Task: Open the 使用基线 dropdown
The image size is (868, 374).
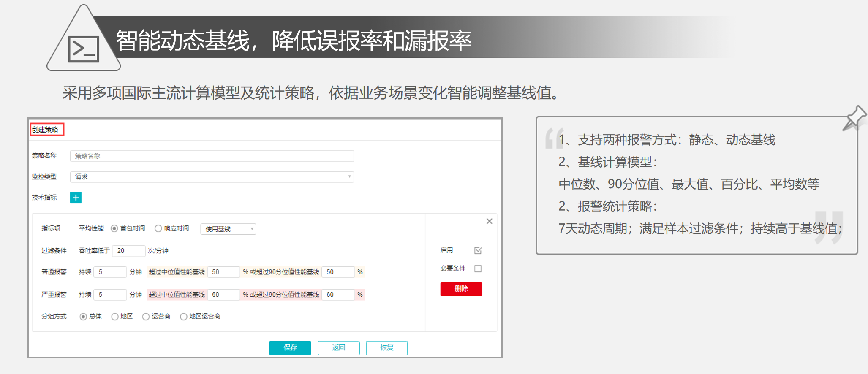Action: (228, 229)
